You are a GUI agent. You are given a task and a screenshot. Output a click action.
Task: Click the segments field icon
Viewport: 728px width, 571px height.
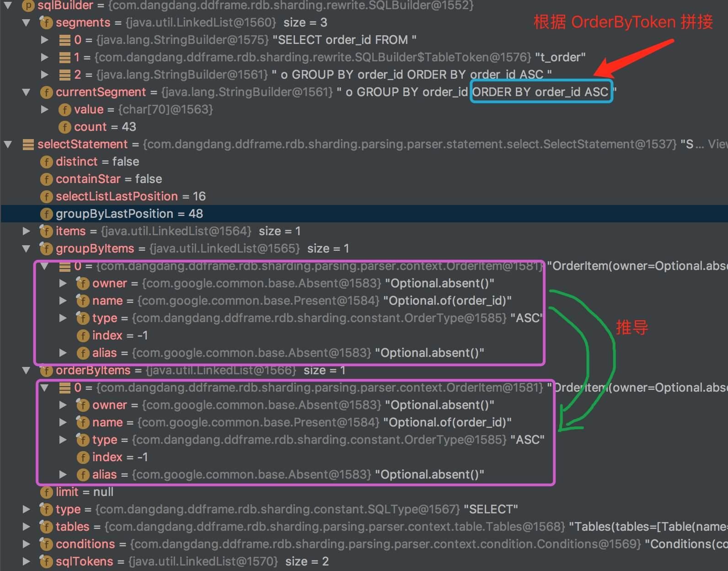click(x=46, y=22)
